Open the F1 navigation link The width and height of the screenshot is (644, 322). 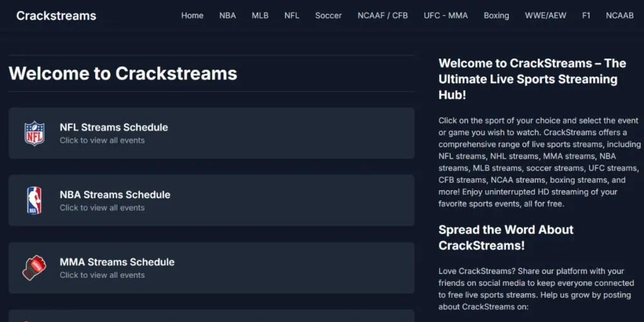[586, 16]
